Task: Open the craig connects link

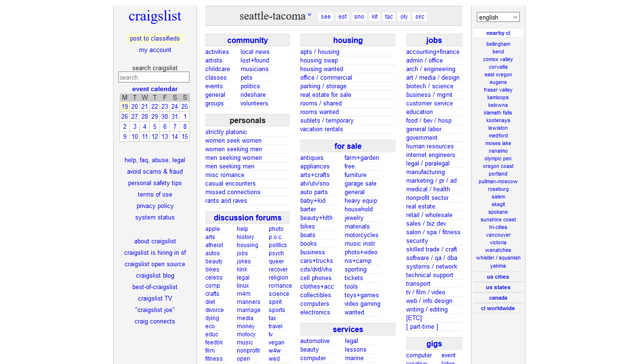Action: (155, 322)
